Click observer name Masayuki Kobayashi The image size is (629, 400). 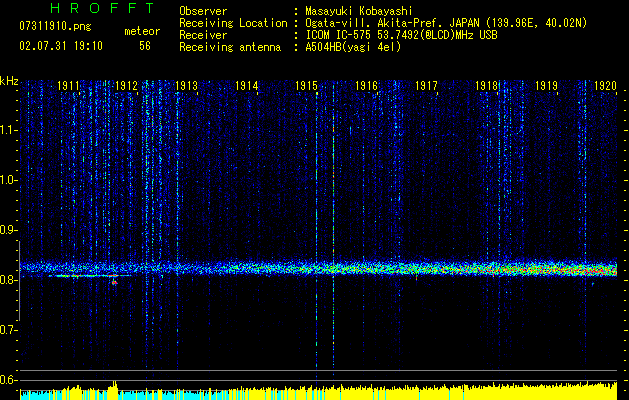(x=359, y=11)
